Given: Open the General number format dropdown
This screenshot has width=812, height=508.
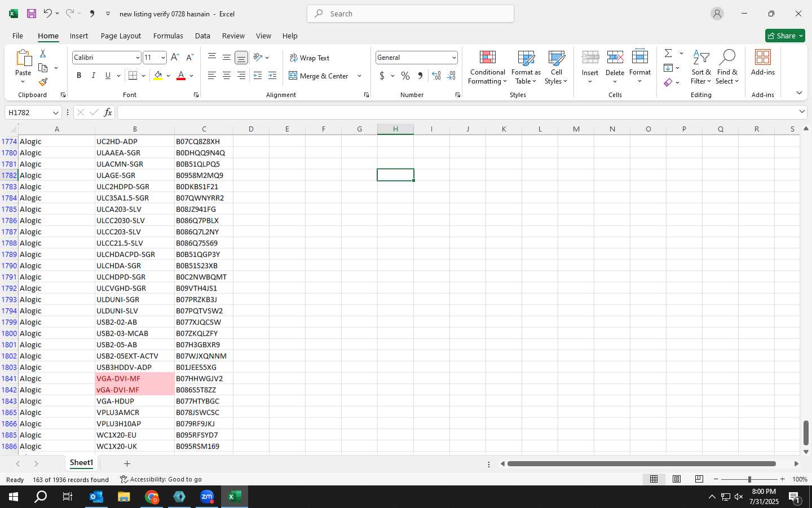Looking at the screenshot, I should (x=454, y=58).
